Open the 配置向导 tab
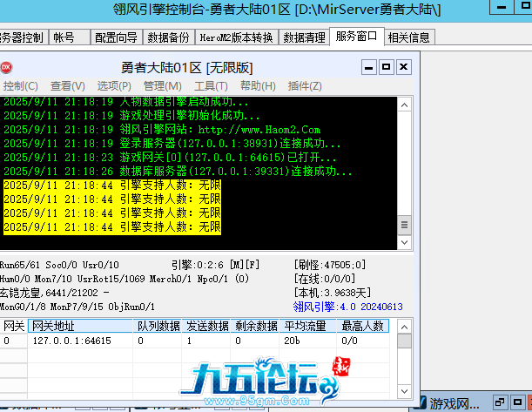The height and width of the screenshot is (412, 532). click(x=116, y=37)
